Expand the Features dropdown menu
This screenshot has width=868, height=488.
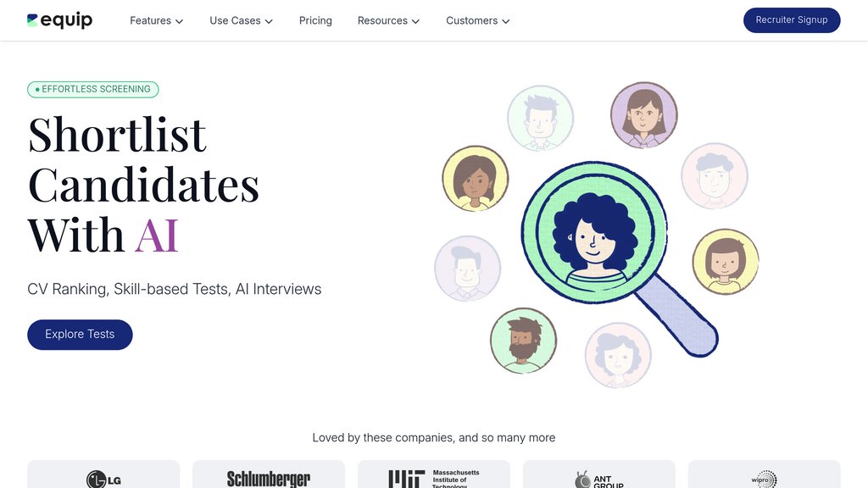coord(156,20)
